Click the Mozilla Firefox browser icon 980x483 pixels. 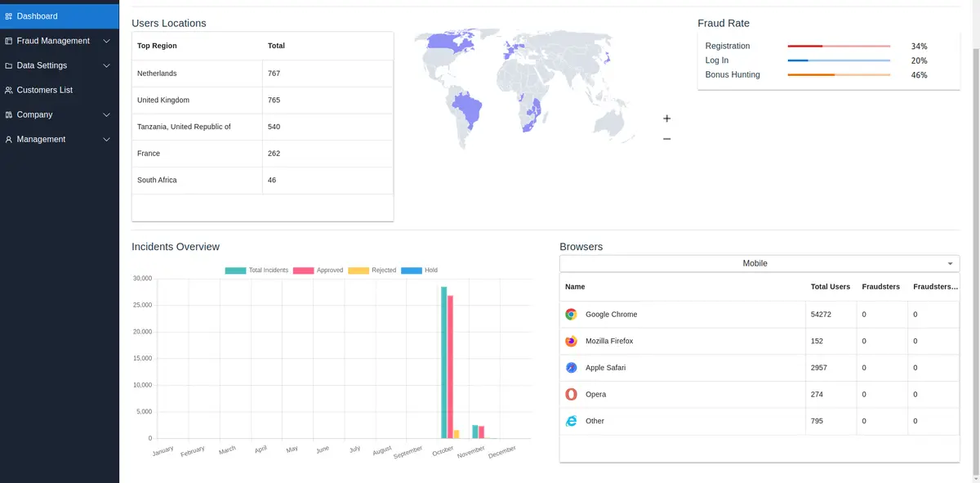[571, 341]
